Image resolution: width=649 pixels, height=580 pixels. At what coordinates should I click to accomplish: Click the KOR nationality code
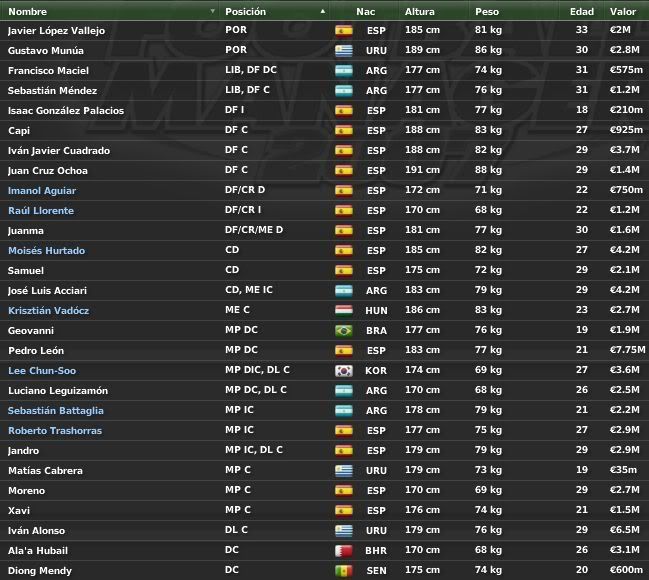(x=376, y=371)
